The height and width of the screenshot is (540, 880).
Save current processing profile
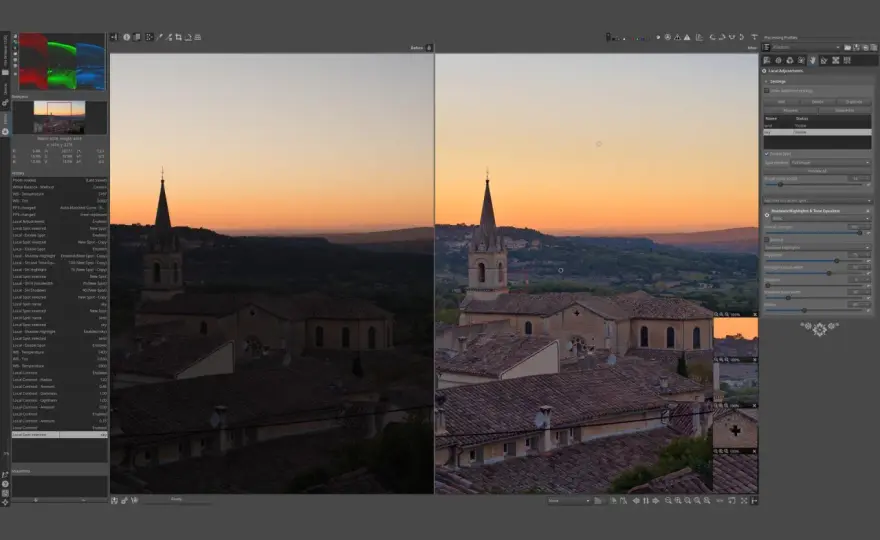pos(856,48)
